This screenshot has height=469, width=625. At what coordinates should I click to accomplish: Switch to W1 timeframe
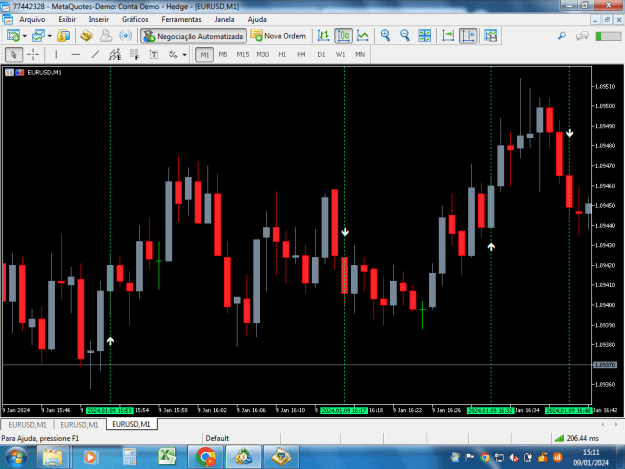340,55
